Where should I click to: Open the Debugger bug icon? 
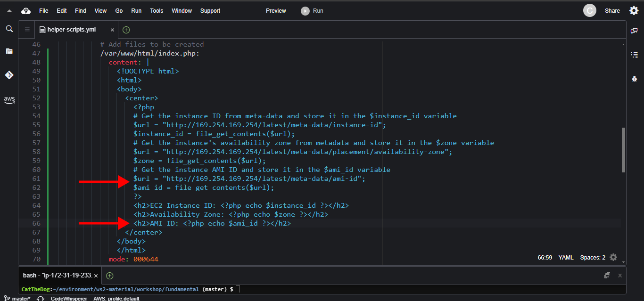(x=634, y=79)
